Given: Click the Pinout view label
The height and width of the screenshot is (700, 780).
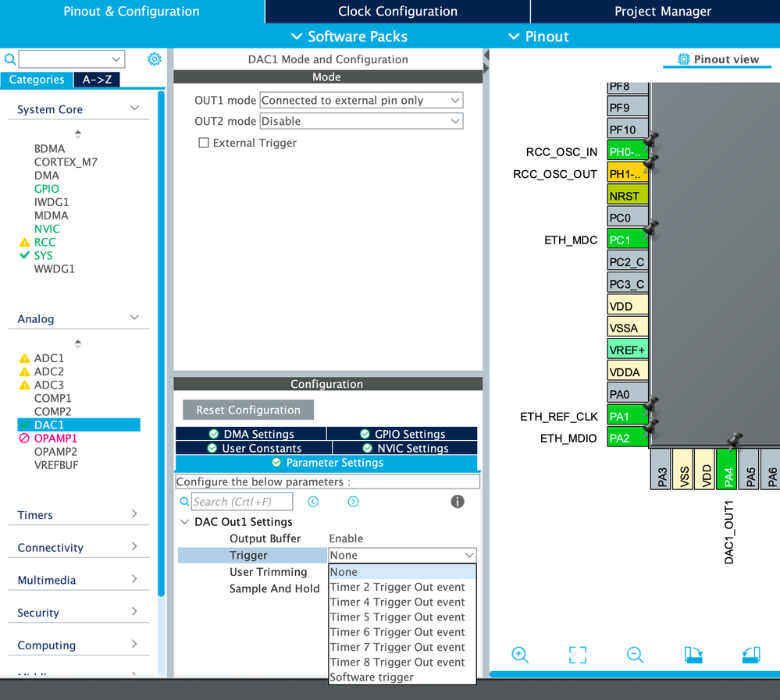Looking at the screenshot, I should coord(726,59).
